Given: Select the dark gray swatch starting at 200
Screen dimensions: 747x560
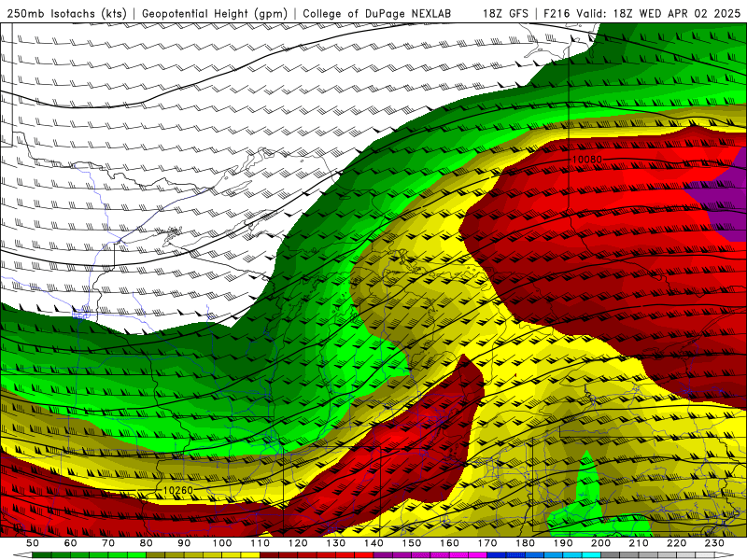Looking at the screenshot, I should point(611,555).
